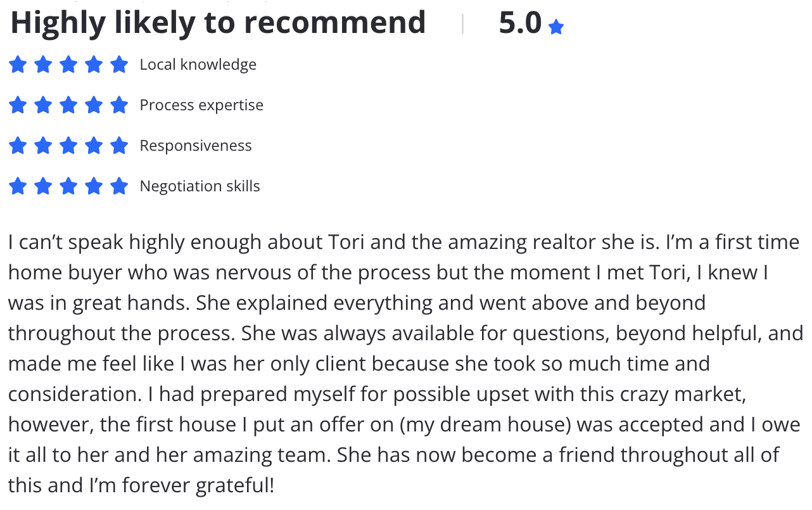Image resolution: width=812 pixels, height=510 pixels.
Task: Click the first mention of 'Tori' in review
Action: 345,242
